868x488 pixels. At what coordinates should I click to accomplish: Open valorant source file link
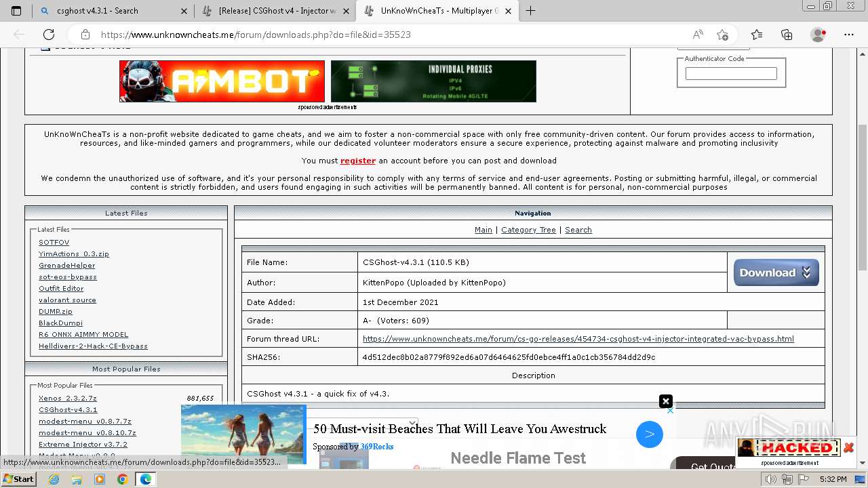coord(67,300)
